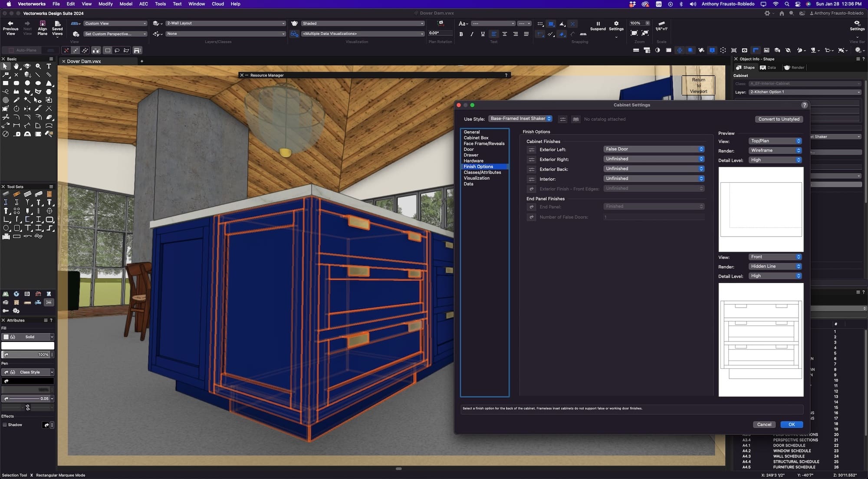Image resolution: width=868 pixels, height=479 pixels.
Task: Switch to the Render tab in Object Info
Action: point(795,67)
